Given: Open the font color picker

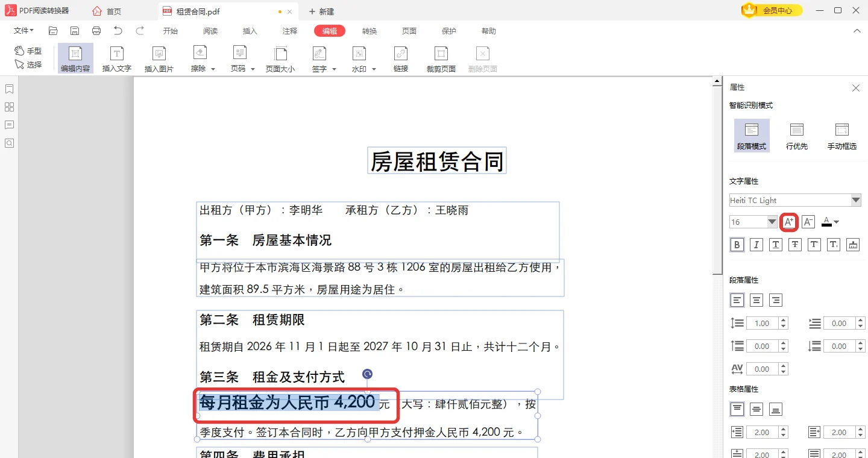Looking at the screenshot, I should [831, 222].
